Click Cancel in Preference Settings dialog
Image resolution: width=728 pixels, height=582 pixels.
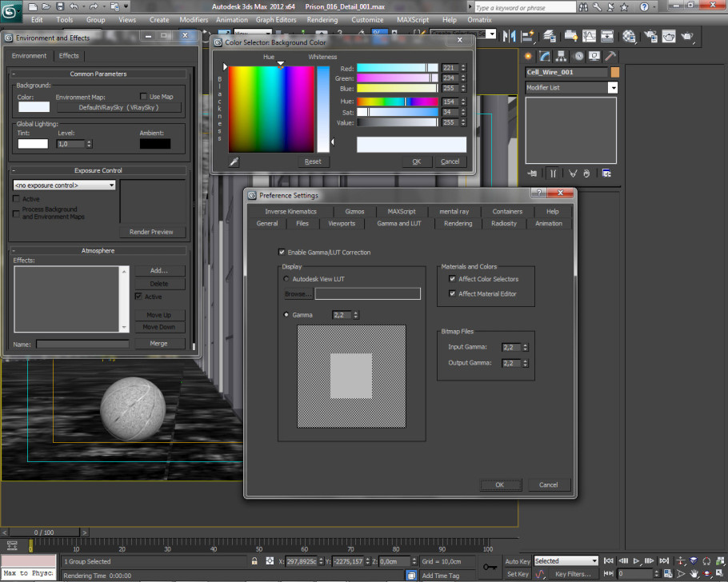click(548, 484)
